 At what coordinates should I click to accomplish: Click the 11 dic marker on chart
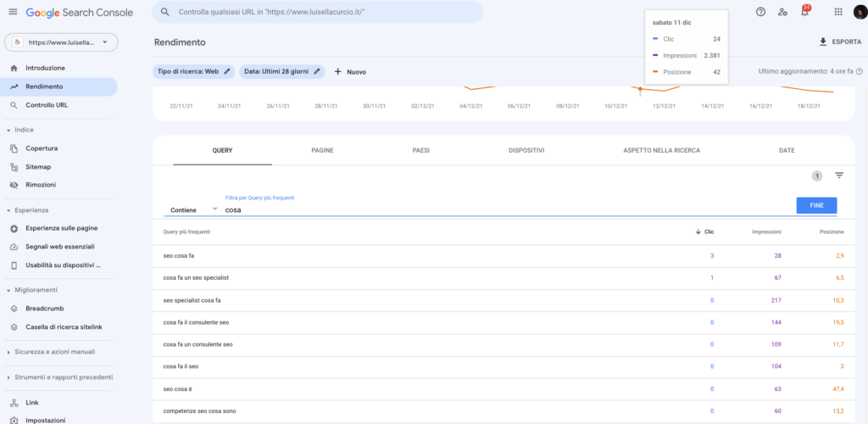[x=640, y=88]
